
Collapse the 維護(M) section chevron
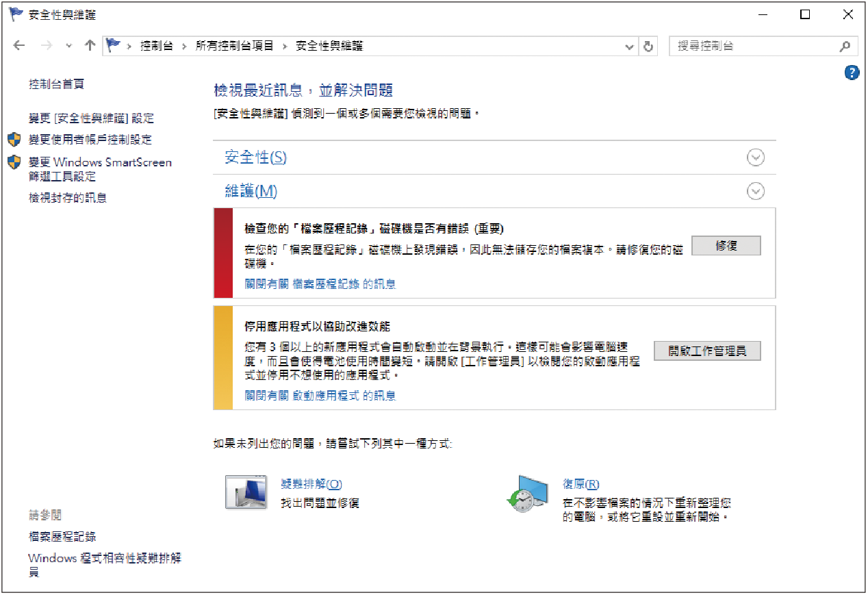[x=756, y=191]
